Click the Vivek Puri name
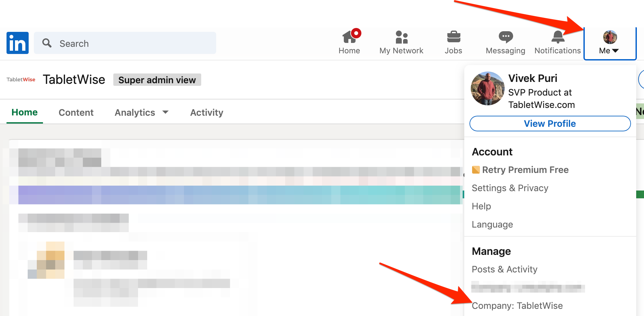 click(533, 78)
